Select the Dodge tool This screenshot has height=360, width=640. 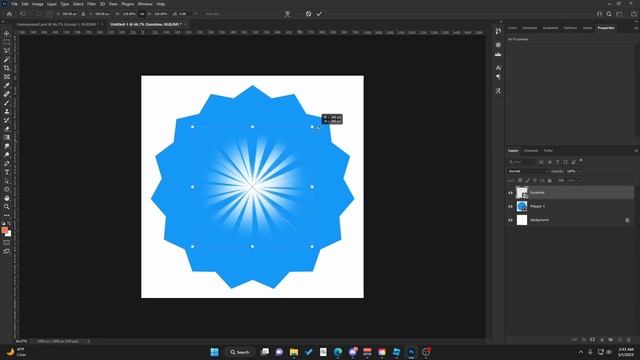coord(7,155)
